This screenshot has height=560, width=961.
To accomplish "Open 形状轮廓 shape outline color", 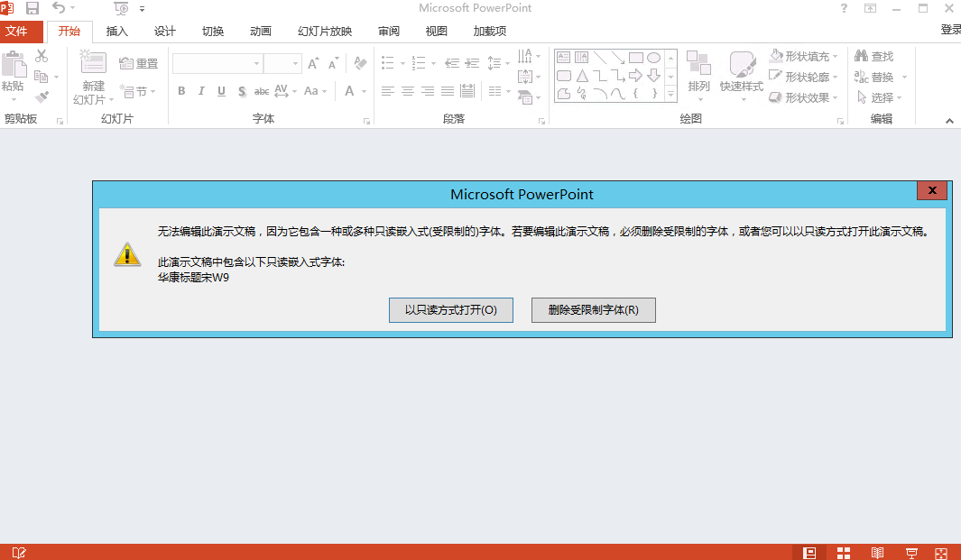I will pos(803,77).
